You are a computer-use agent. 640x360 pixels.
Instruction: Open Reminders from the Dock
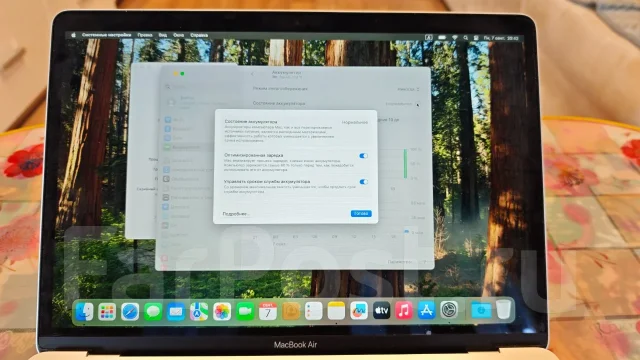click(x=313, y=311)
